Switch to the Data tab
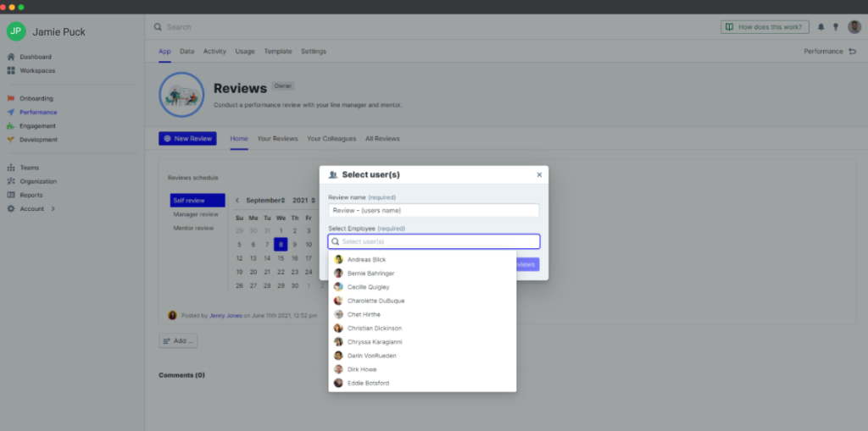 (x=187, y=52)
